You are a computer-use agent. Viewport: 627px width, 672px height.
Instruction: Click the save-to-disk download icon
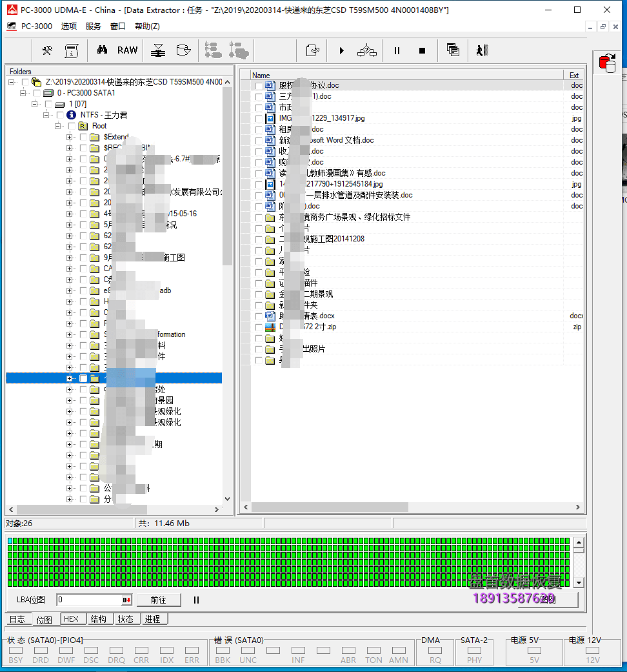tap(158, 50)
